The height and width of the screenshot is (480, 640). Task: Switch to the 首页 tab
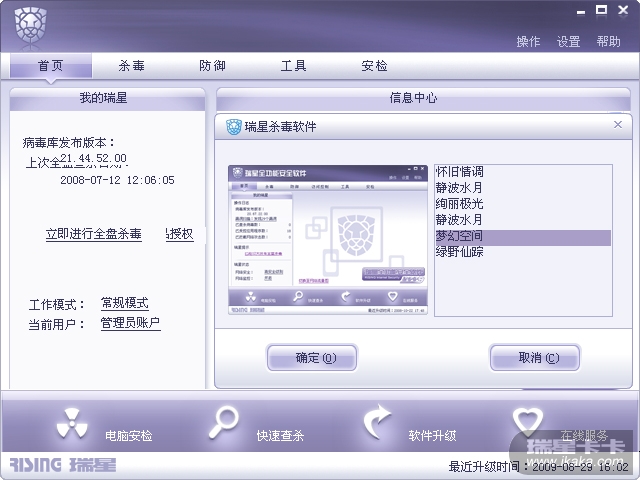(51, 65)
